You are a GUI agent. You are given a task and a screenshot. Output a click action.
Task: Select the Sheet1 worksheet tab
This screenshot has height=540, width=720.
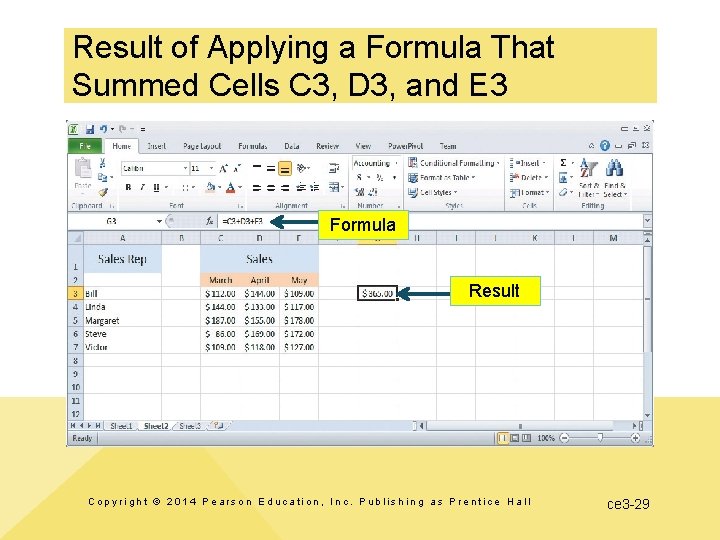pos(121,426)
